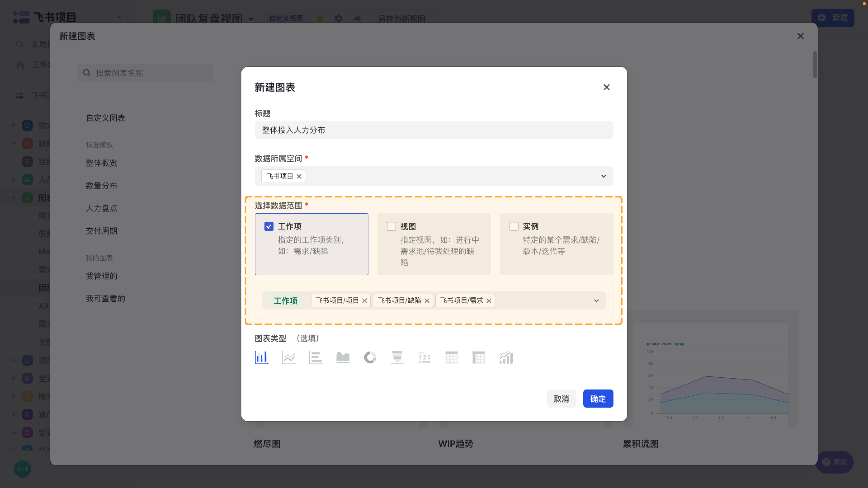This screenshot has width=868, height=488.
Task: Pick the horizontal bar chart type
Action: 316,357
